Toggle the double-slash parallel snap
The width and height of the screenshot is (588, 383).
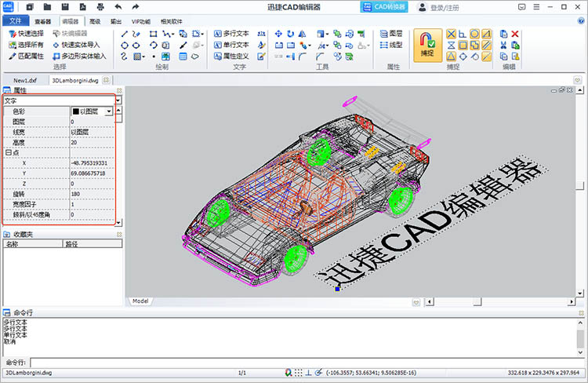pos(487,46)
